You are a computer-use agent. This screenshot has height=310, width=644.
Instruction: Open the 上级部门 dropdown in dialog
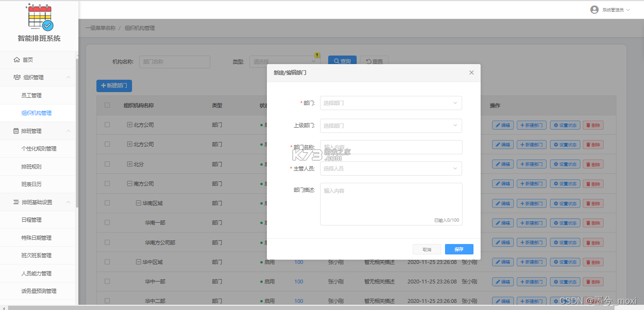(391, 126)
